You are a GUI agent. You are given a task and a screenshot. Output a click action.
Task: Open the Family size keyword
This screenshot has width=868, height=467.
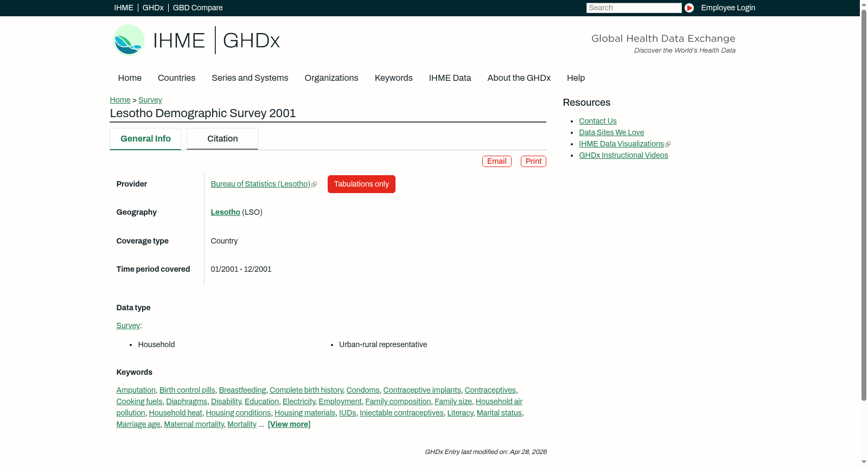click(x=453, y=402)
